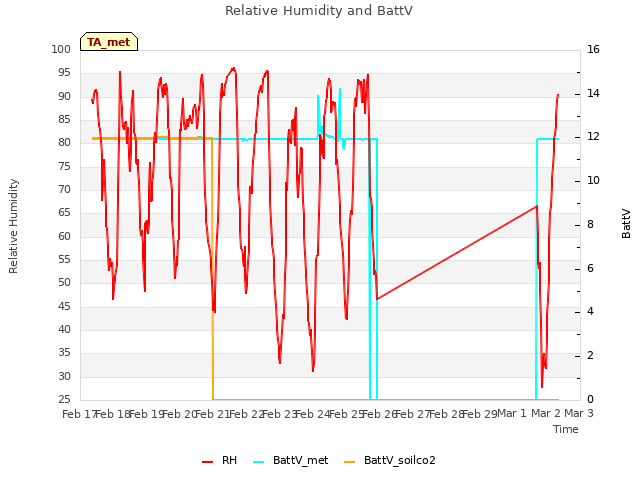Toggle BattV_soilco2 series via legend text

click(400, 460)
